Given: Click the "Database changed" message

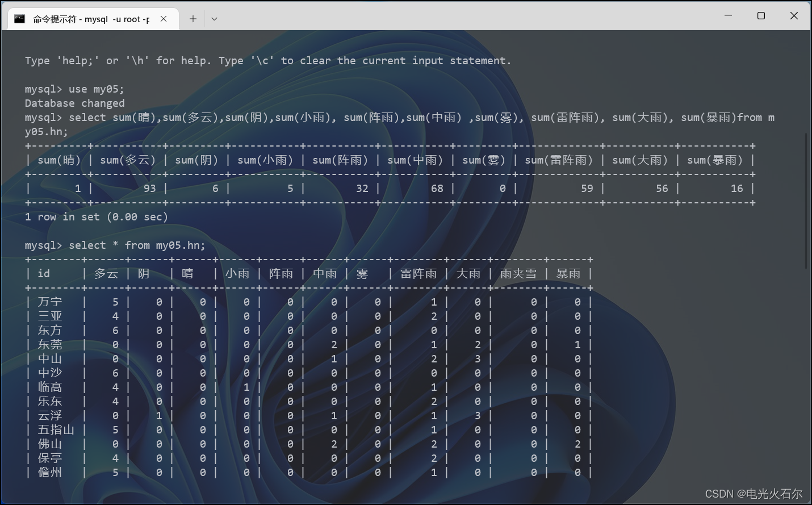Looking at the screenshot, I should coord(74,103).
